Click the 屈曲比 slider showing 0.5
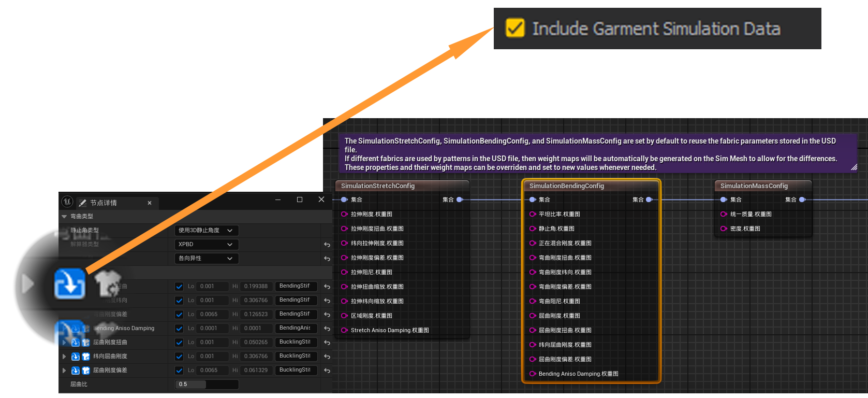Screen dimensions: 868x398 coord(207,385)
